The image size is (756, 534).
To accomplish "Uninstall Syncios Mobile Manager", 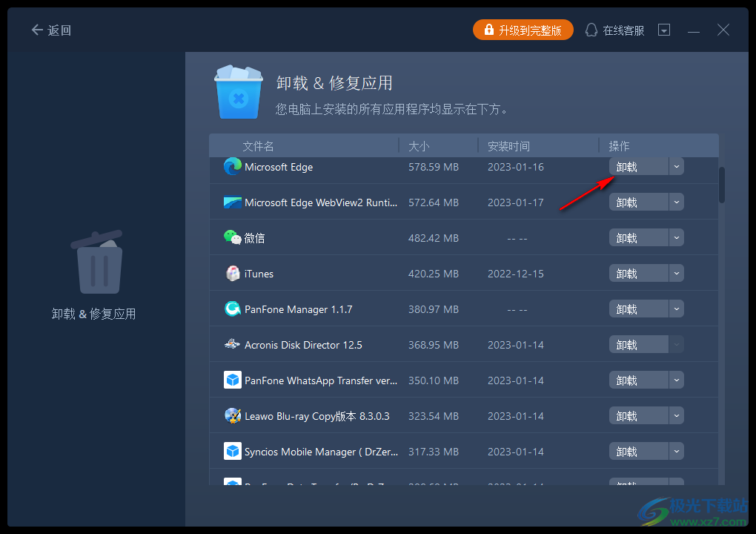I will click(x=639, y=452).
